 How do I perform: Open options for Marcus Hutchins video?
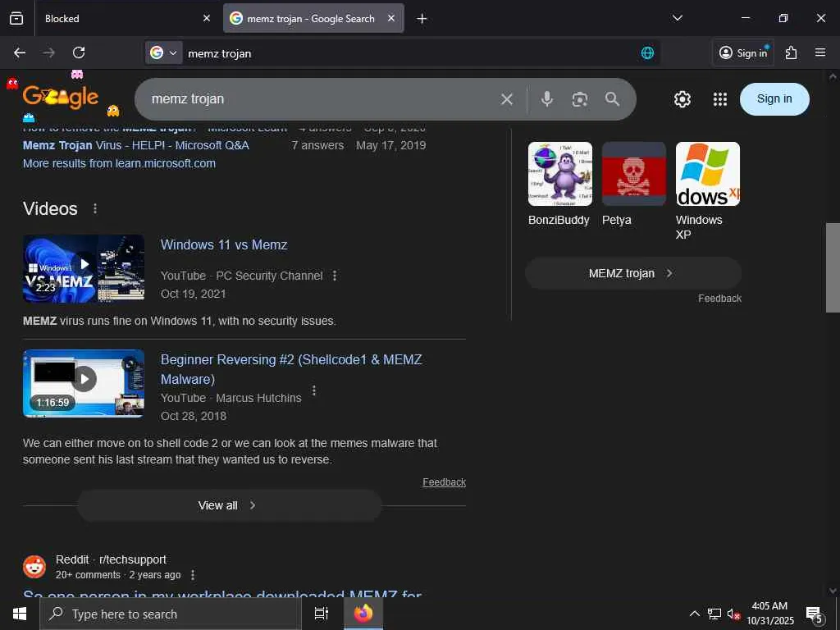(x=314, y=390)
